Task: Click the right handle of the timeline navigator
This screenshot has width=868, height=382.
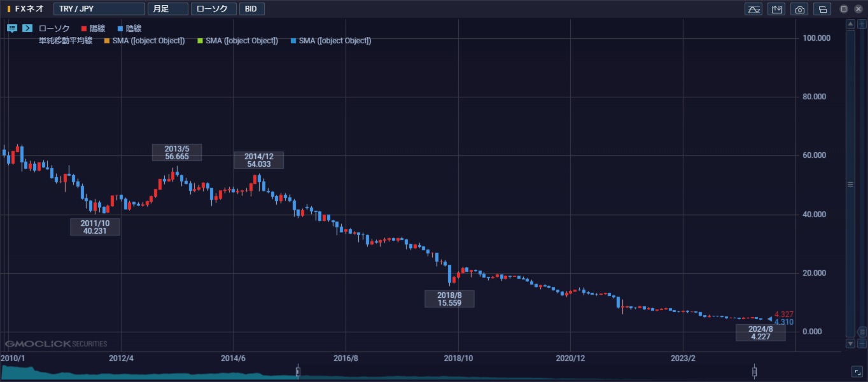Action: coord(755,371)
